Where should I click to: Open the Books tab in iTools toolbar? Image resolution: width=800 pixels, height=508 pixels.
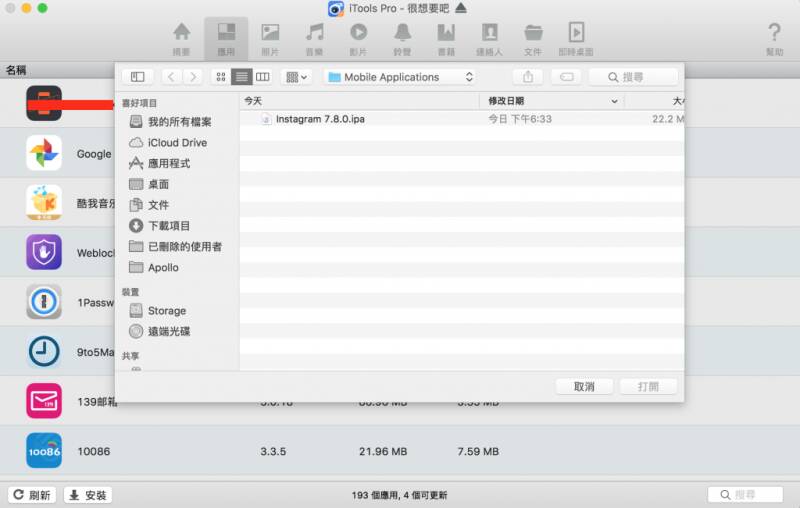click(446, 39)
